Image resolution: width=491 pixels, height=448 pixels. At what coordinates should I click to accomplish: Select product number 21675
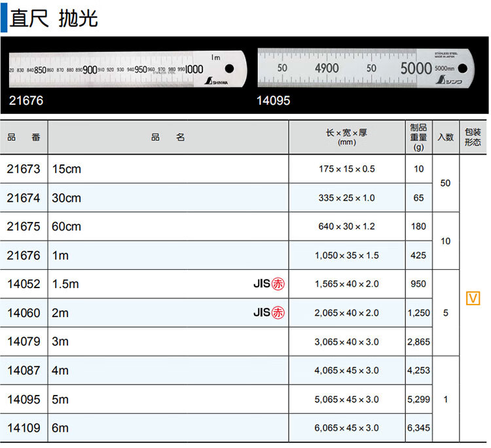(x=24, y=227)
